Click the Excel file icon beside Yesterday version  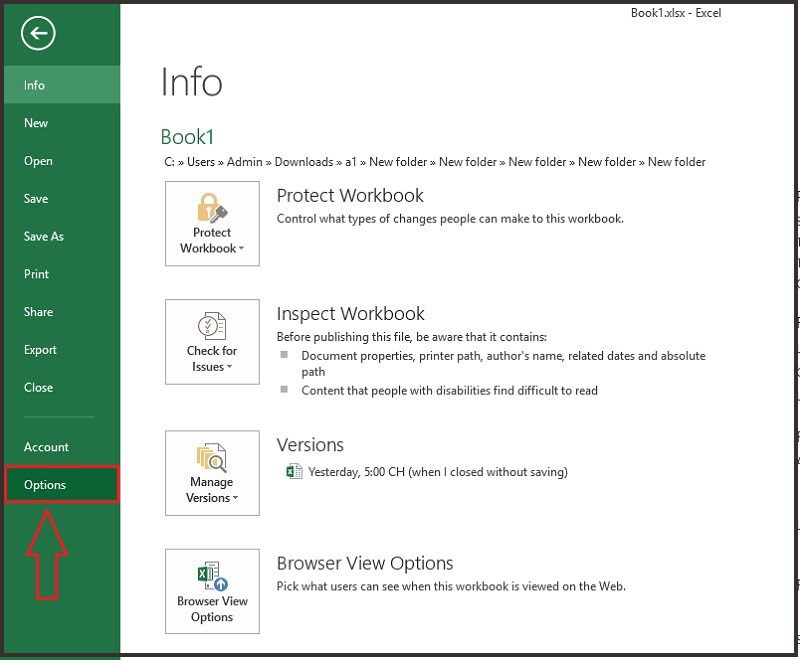(294, 471)
